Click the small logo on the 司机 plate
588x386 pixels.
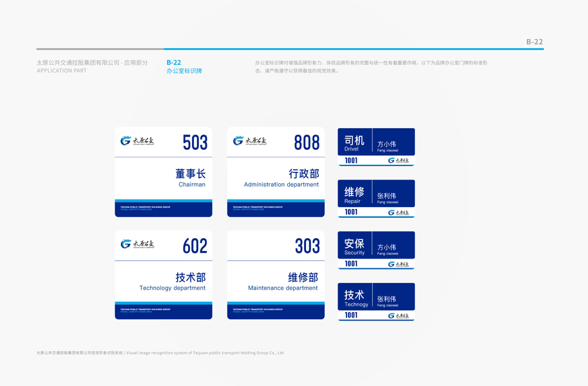(x=398, y=160)
